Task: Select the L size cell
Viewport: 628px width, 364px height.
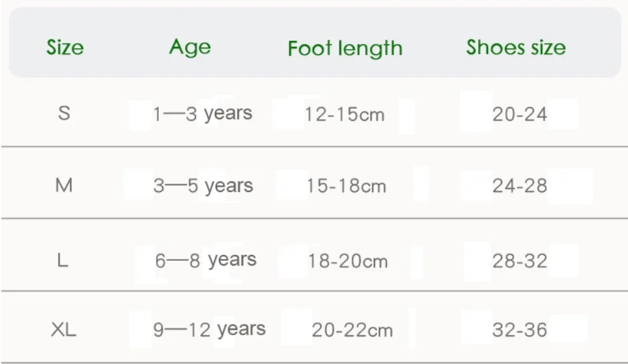Action: coord(63,260)
